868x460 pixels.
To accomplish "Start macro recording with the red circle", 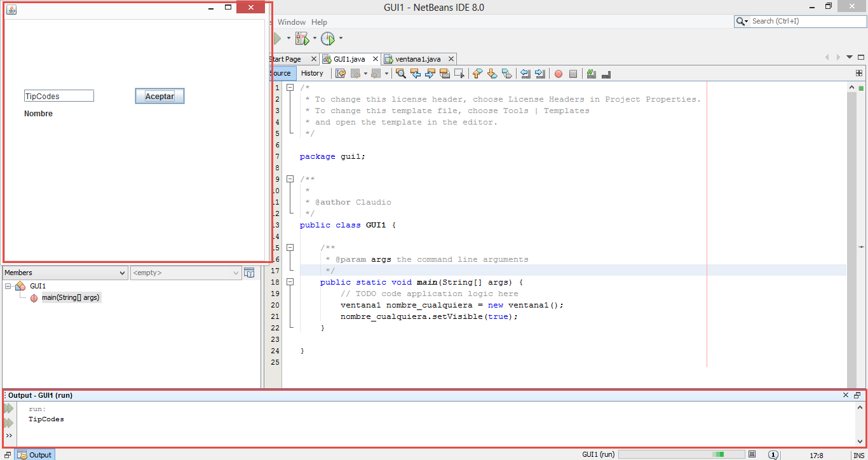I will click(558, 73).
